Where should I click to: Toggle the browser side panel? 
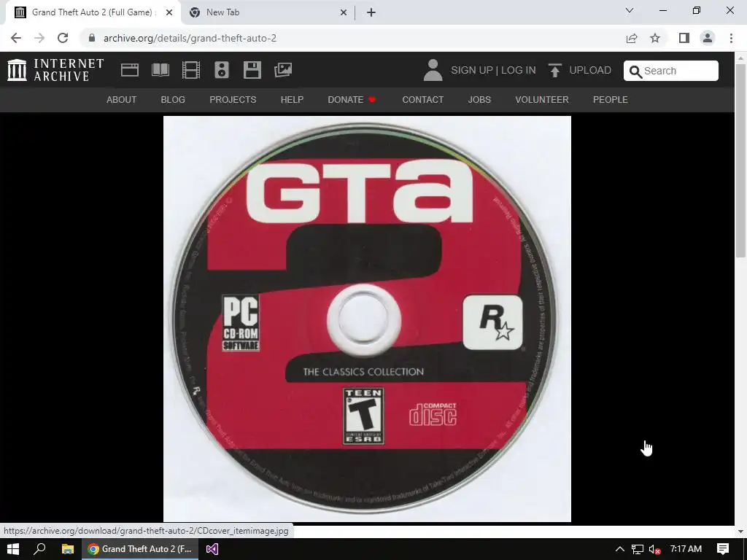[x=684, y=38]
